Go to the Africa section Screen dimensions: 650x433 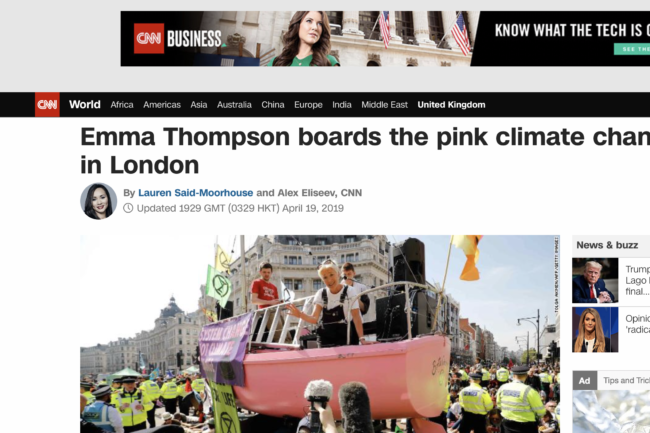tap(122, 105)
